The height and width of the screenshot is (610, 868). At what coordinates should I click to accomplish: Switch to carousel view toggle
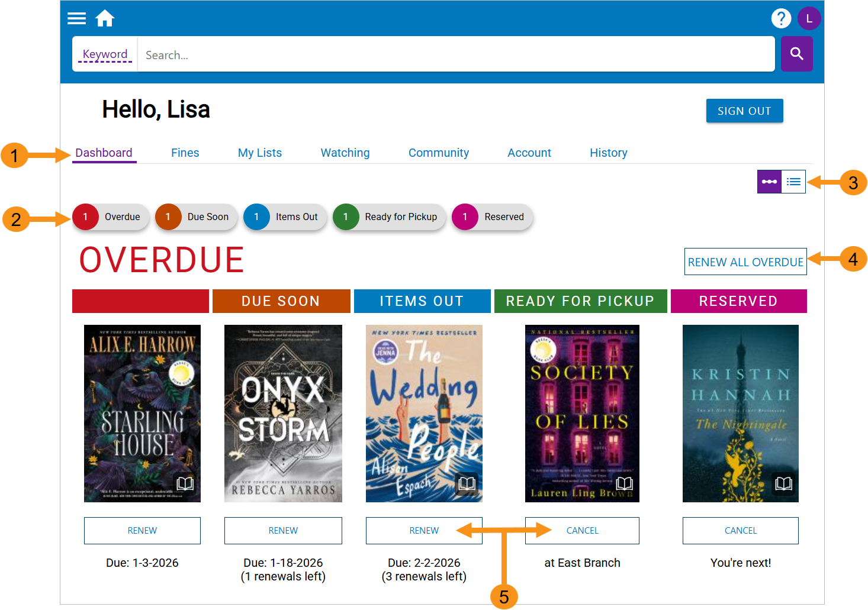[x=769, y=182]
